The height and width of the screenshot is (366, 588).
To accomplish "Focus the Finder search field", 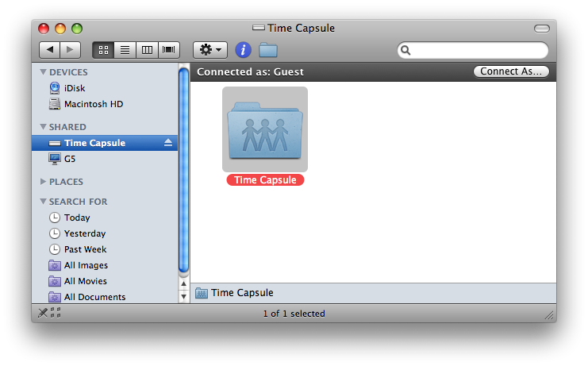I will 472,50.
